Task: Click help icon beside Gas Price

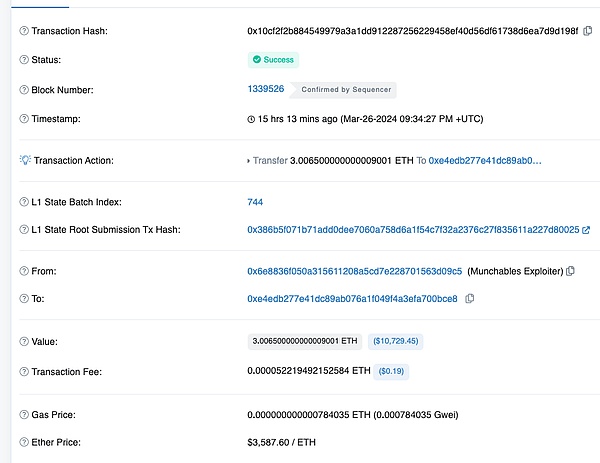Action: tap(24, 414)
